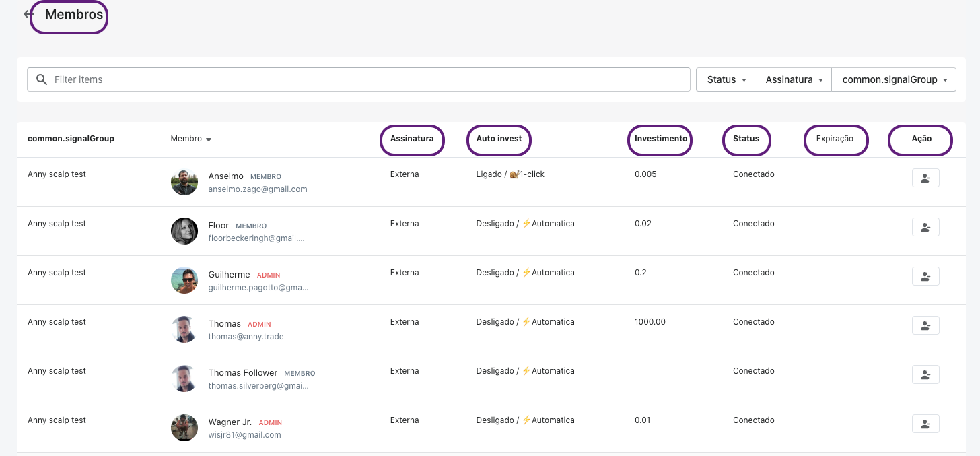Click 'Conectado' status in Anselmo's row

[x=754, y=174]
